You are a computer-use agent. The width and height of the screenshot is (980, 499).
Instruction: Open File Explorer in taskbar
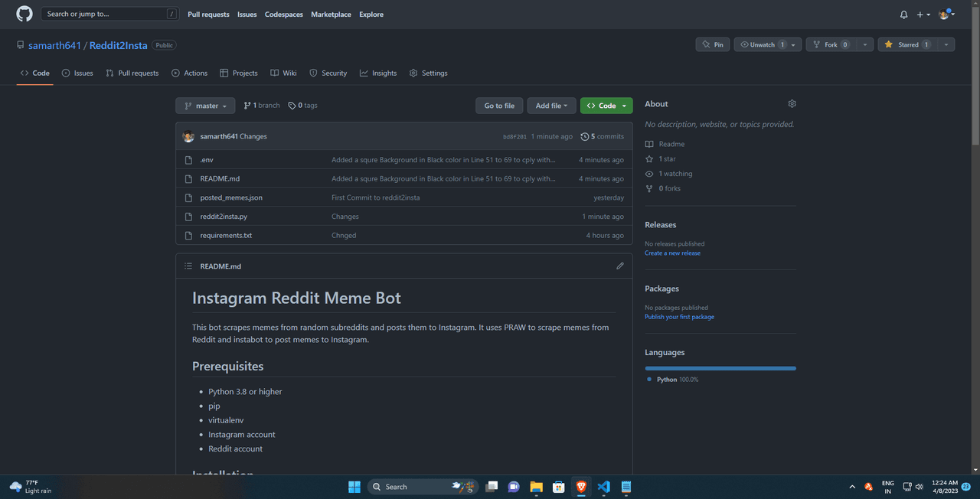[x=537, y=487]
